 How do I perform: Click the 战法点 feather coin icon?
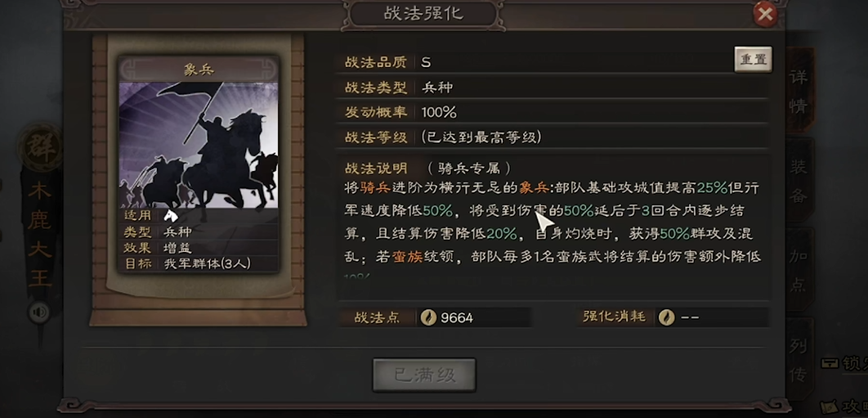tap(428, 317)
